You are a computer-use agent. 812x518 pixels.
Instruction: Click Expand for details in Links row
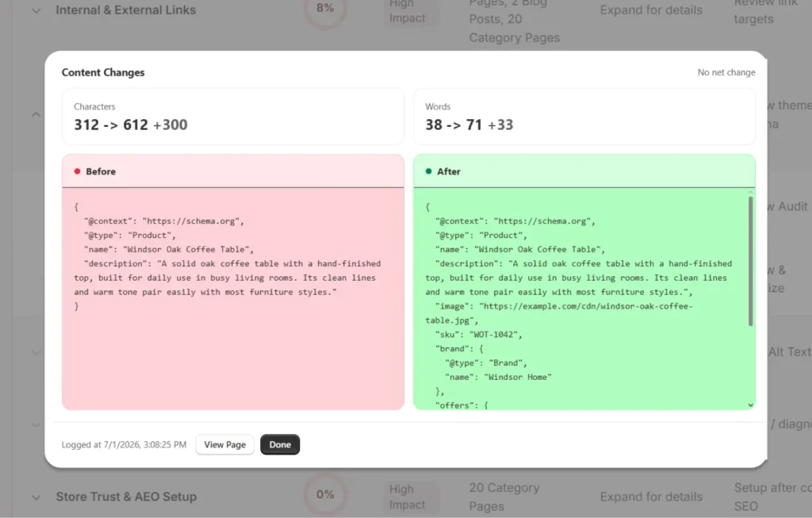pos(651,10)
